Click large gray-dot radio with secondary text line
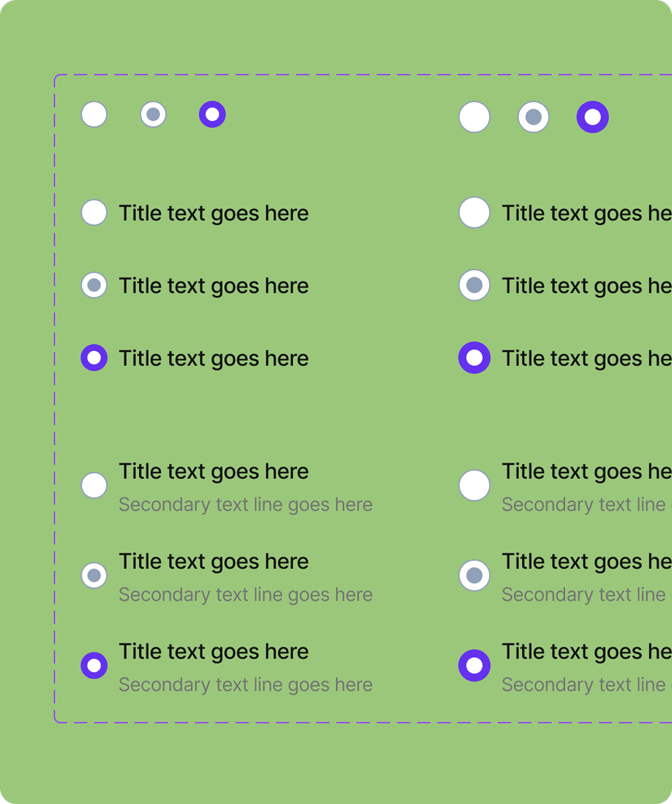The height and width of the screenshot is (804, 672). click(x=474, y=575)
